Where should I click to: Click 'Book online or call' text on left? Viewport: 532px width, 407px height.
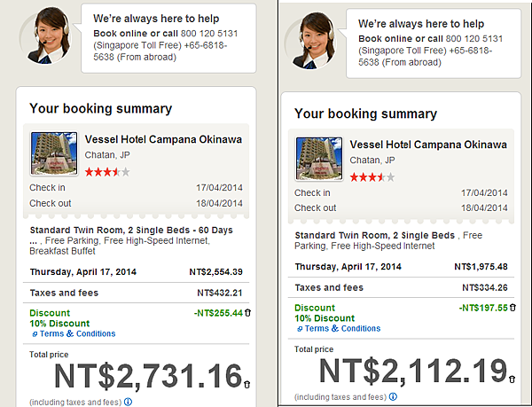pyautogui.click(x=129, y=33)
